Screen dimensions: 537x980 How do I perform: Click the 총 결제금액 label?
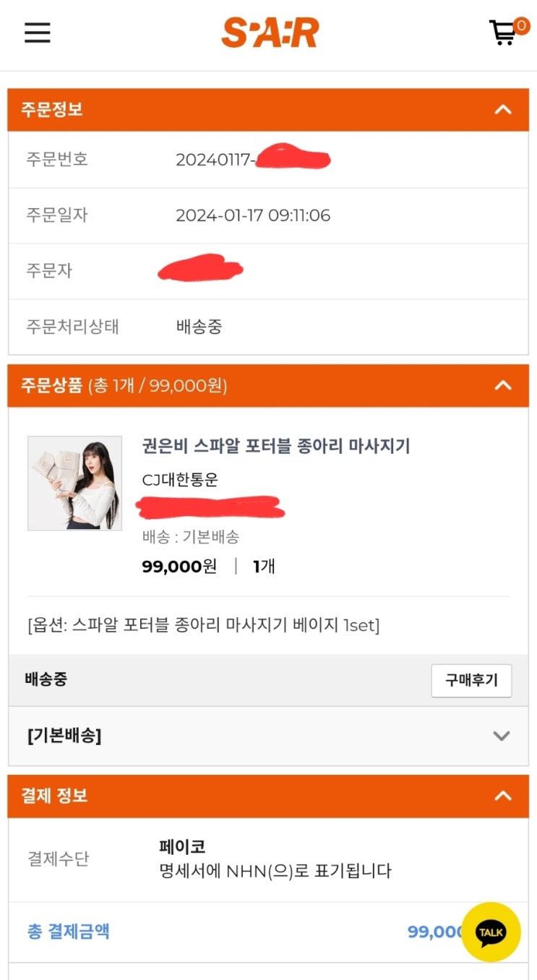(x=69, y=931)
